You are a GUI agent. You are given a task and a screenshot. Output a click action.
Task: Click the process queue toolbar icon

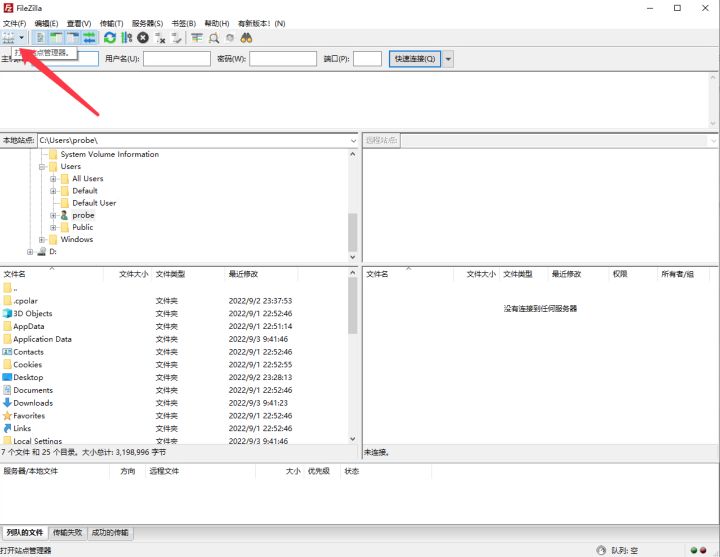(126, 37)
